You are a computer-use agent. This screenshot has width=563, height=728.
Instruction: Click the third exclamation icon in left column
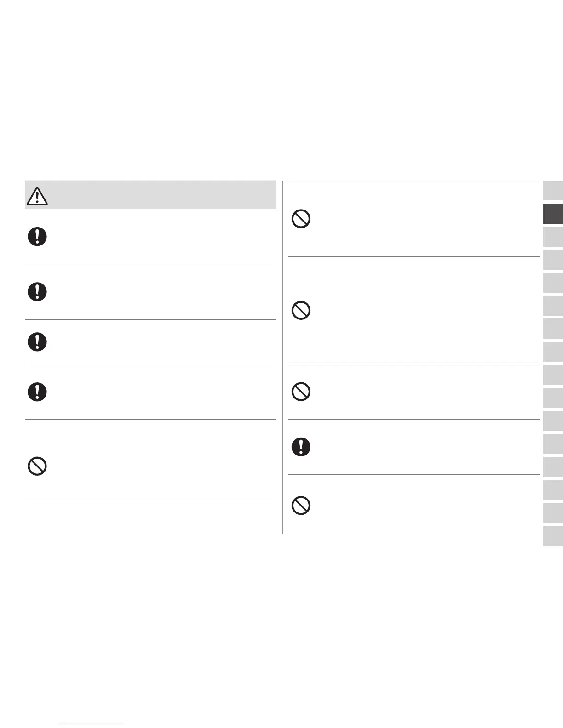tap(37, 342)
